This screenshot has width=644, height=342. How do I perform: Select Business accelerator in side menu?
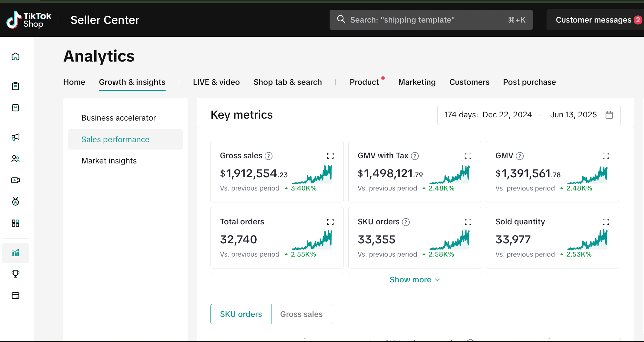pyautogui.click(x=125, y=118)
